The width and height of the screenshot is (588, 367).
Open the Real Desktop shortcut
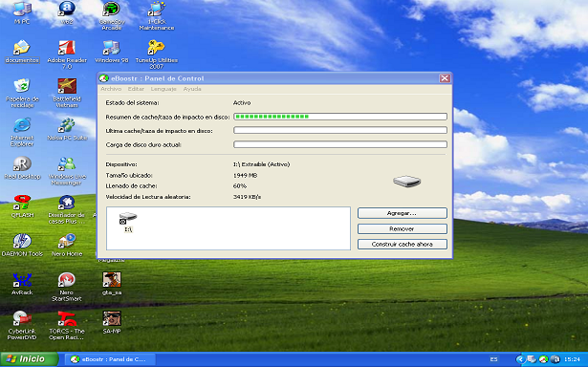[x=22, y=167]
